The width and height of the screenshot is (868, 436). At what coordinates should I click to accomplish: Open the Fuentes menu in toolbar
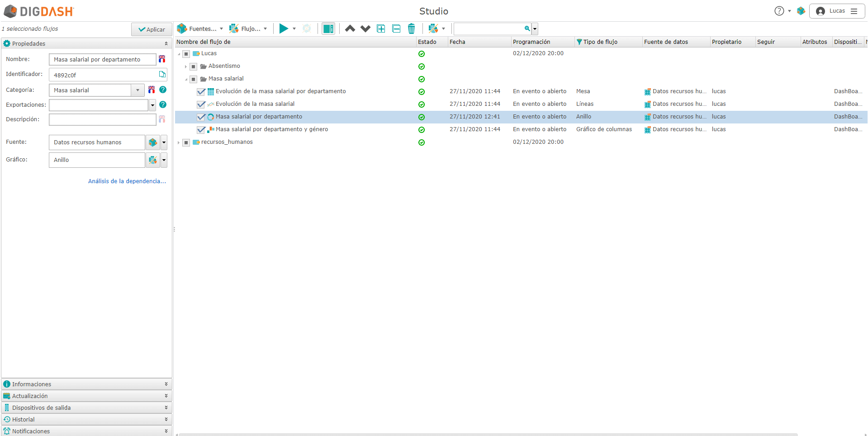[200, 29]
